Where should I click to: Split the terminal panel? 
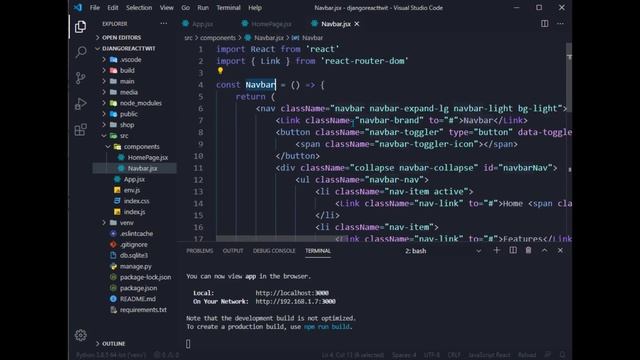click(x=513, y=250)
